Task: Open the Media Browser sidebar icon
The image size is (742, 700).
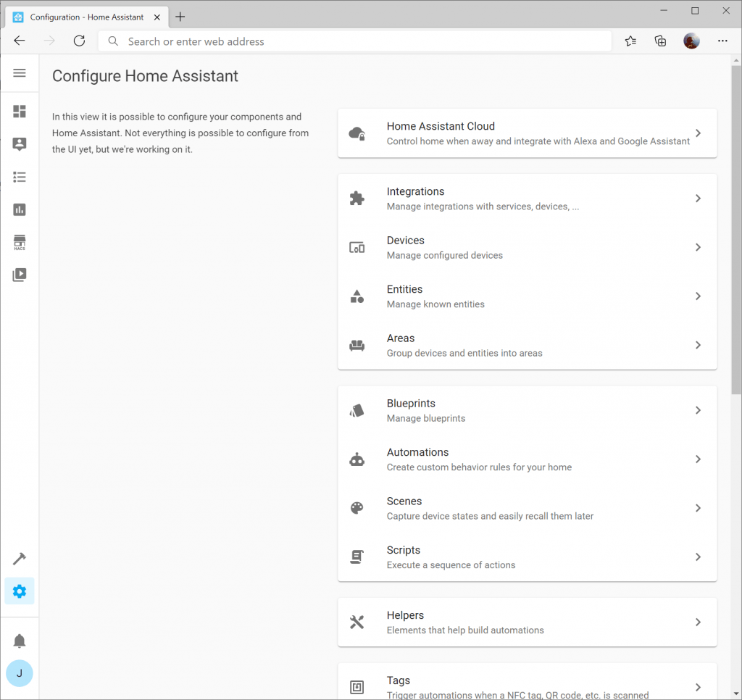Action: (x=19, y=275)
